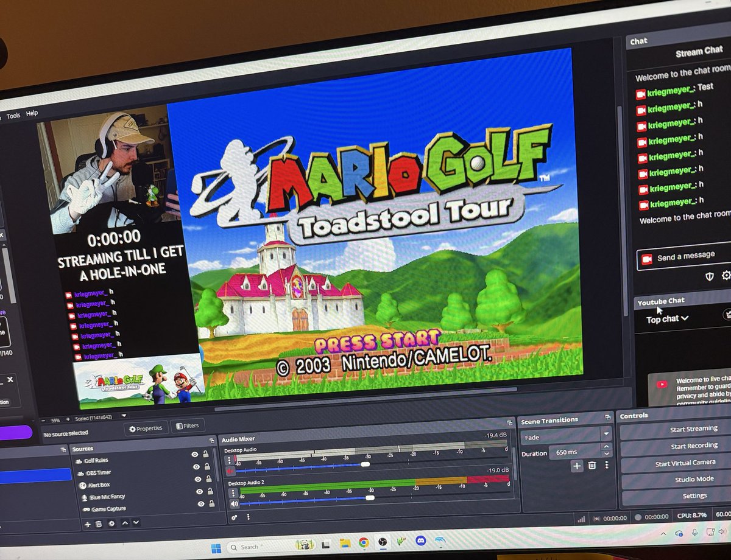
Task: Pop out the Scene Transitions dock
Action: 607,418
